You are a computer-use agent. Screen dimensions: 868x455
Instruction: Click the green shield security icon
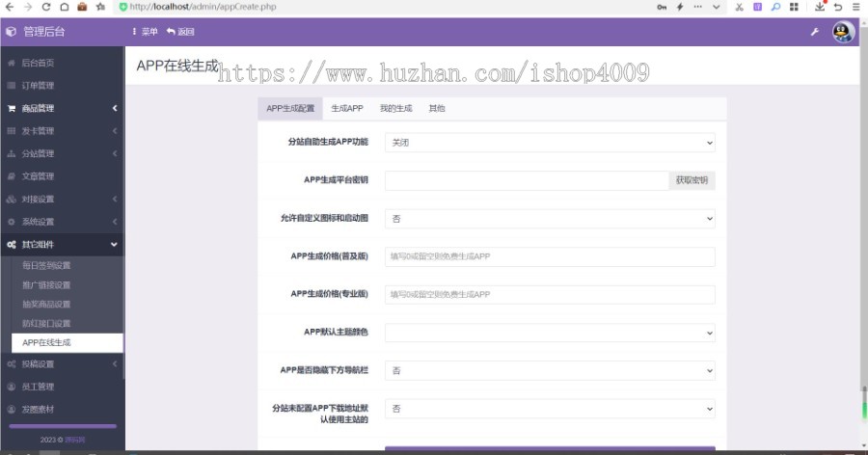(122, 7)
